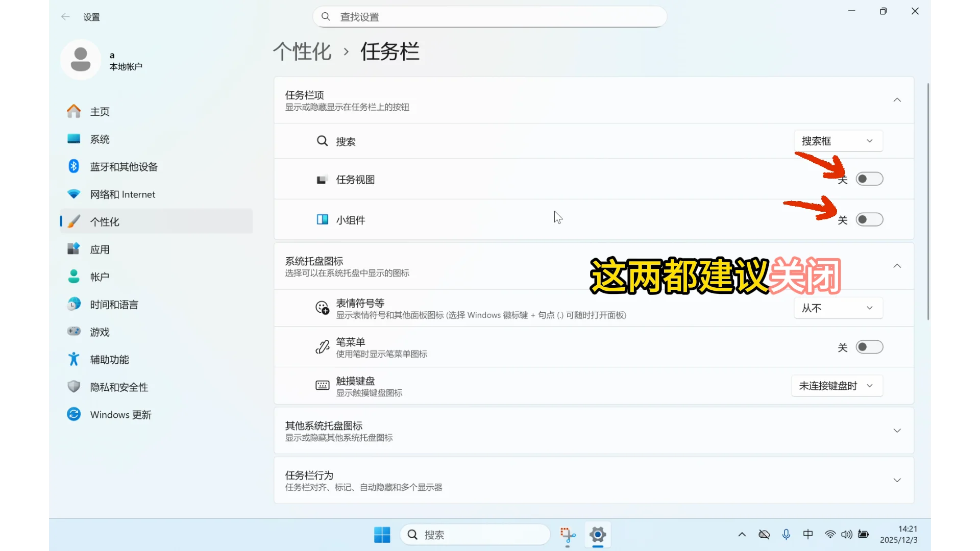Click 个性化 in the breadcrumb

tap(302, 52)
